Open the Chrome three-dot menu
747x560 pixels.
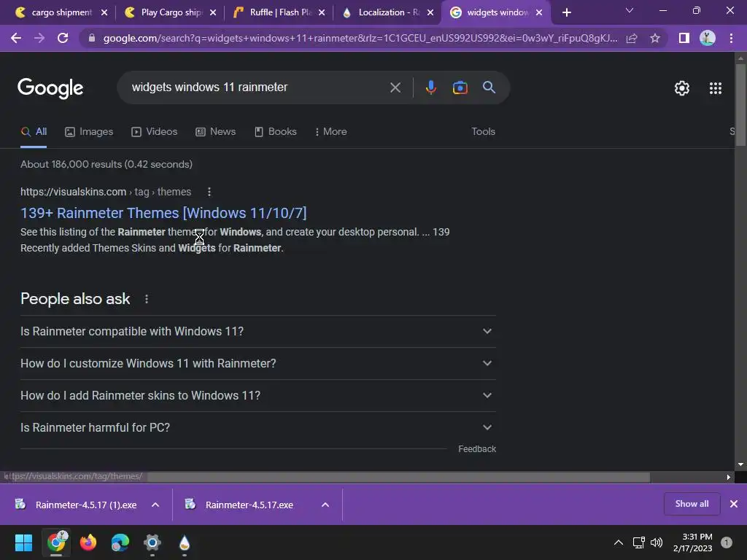pos(731,38)
